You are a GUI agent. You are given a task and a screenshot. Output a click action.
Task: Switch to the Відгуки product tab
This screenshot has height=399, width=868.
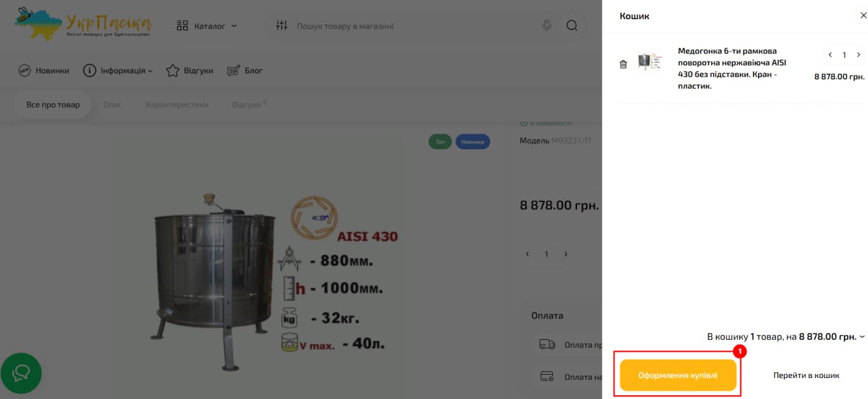(x=248, y=104)
